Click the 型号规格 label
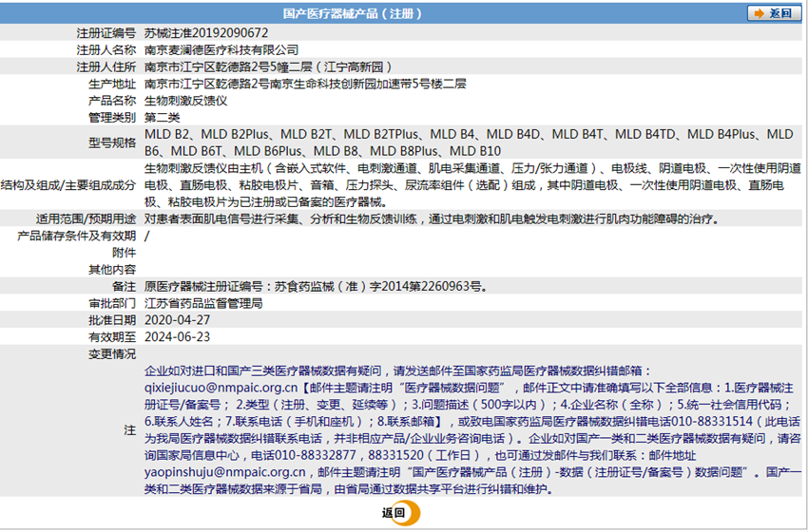Image resolution: width=808 pixels, height=532 pixels. coord(112,142)
